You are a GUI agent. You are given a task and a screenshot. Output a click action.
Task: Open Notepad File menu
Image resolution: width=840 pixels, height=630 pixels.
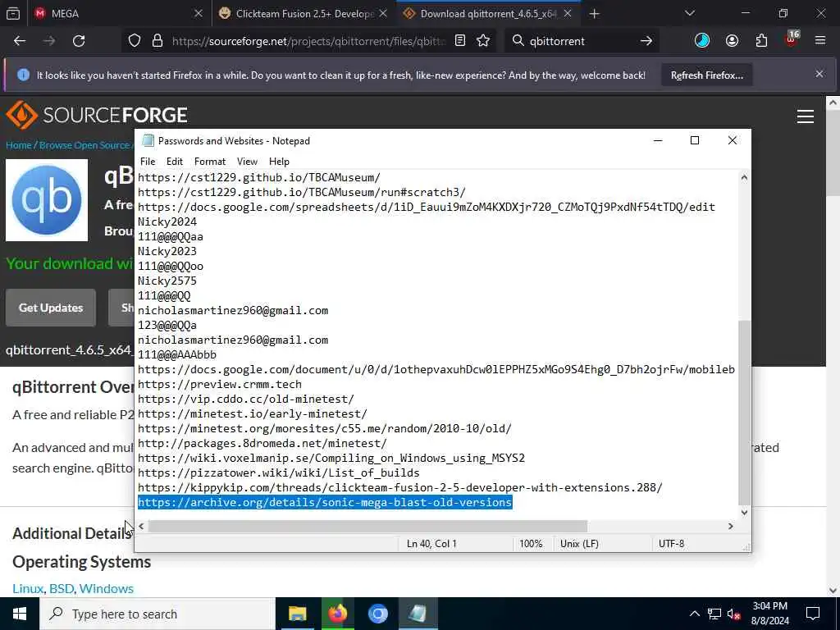[x=148, y=162]
